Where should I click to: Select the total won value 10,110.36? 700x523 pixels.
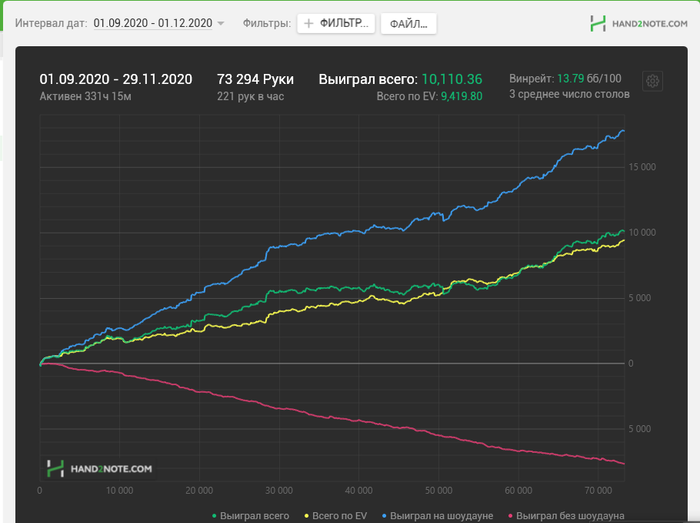pos(452,79)
